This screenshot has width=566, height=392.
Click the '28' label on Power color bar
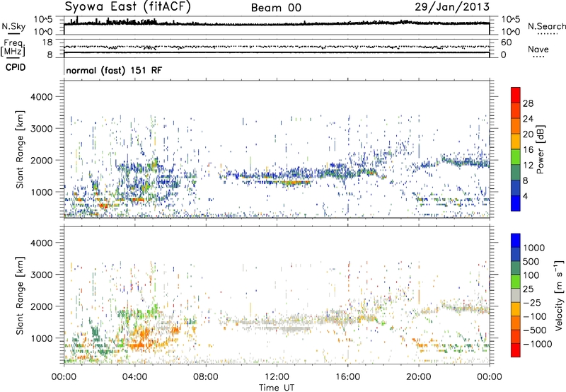click(528, 103)
